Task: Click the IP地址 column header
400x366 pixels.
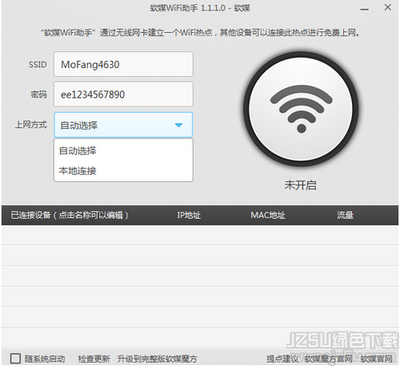Action: (189, 215)
